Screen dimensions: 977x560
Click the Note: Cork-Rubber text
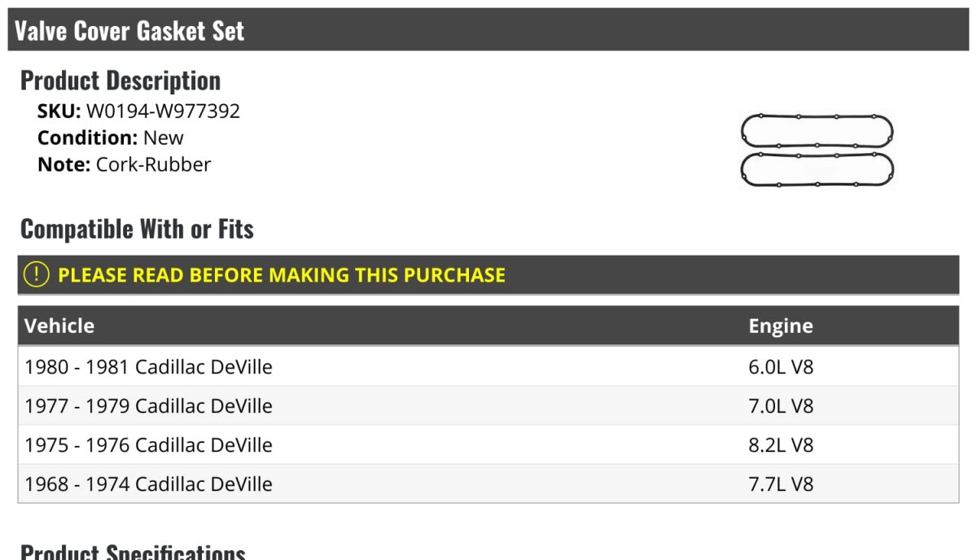[x=124, y=164]
